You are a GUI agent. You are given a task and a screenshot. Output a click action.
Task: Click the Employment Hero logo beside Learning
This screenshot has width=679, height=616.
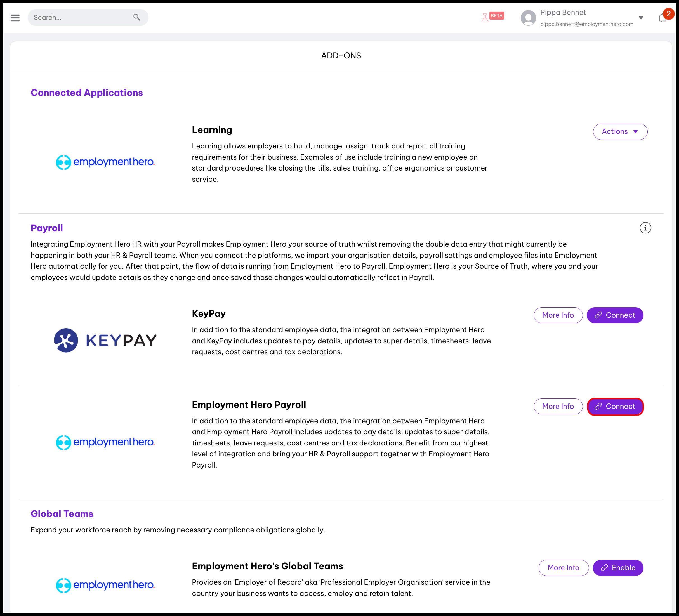[x=105, y=162]
